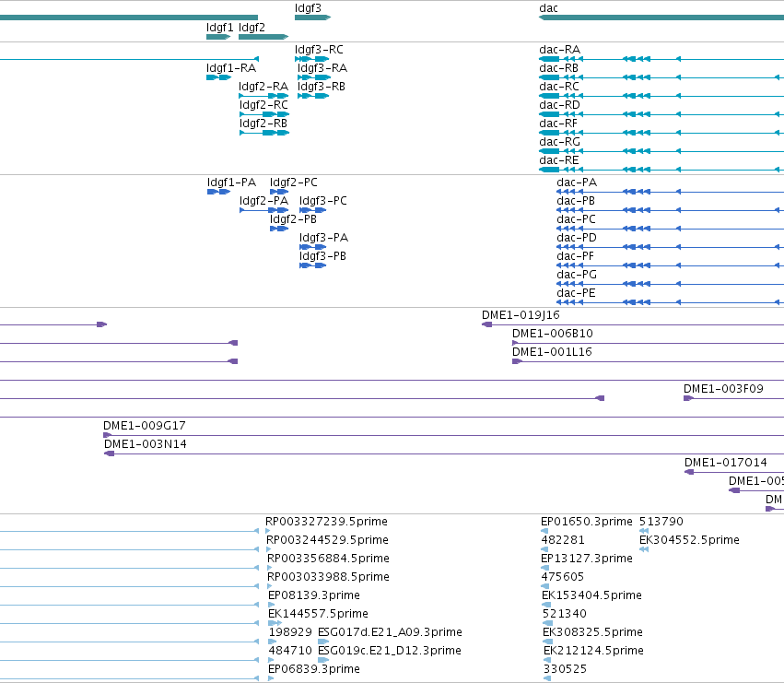Open the Idgf3-PC protein feature

tap(312, 210)
